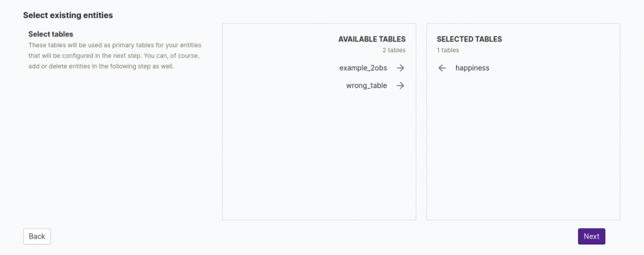
Task: Select the happiness table name
Action: pos(472,68)
